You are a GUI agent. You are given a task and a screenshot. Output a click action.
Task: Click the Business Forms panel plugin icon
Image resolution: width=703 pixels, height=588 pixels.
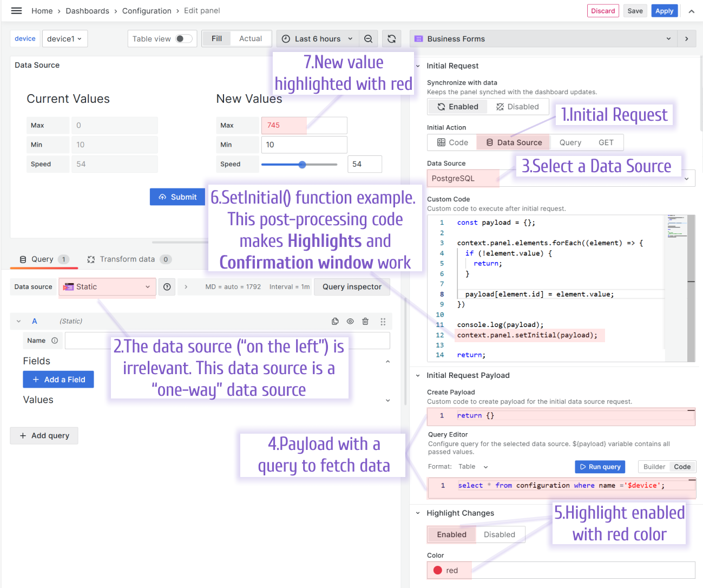(418, 38)
